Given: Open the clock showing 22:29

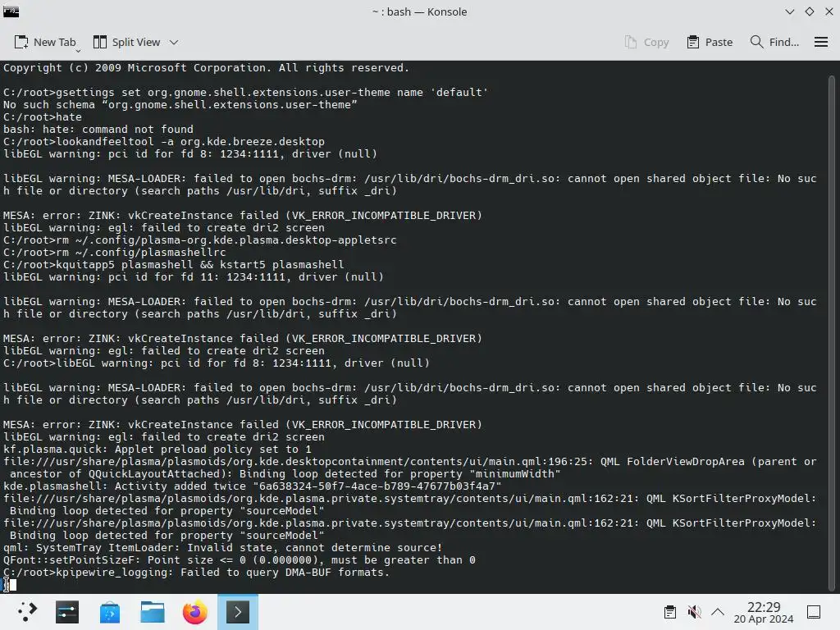Looking at the screenshot, I should coord(764,612).
